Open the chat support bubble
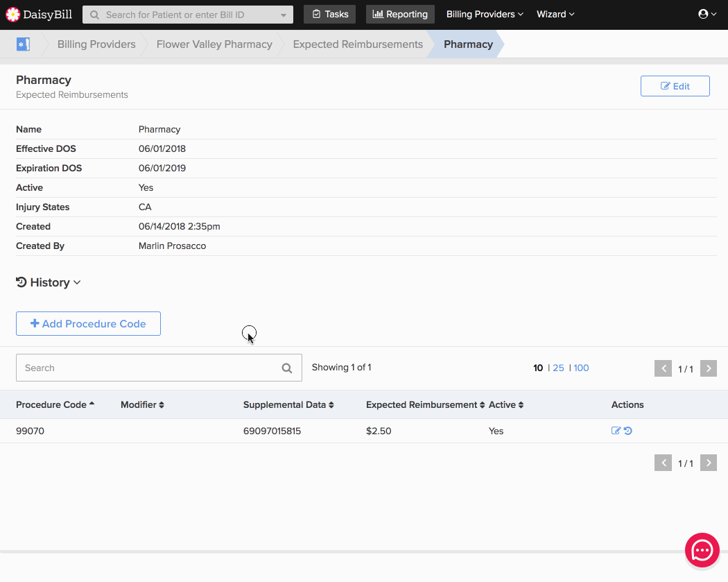728x582 pixels. click(702, 550)
